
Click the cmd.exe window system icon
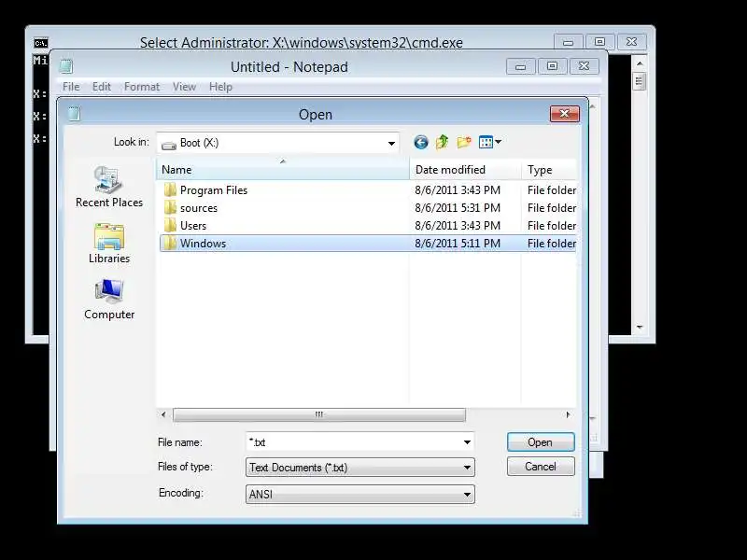[41, 43]
